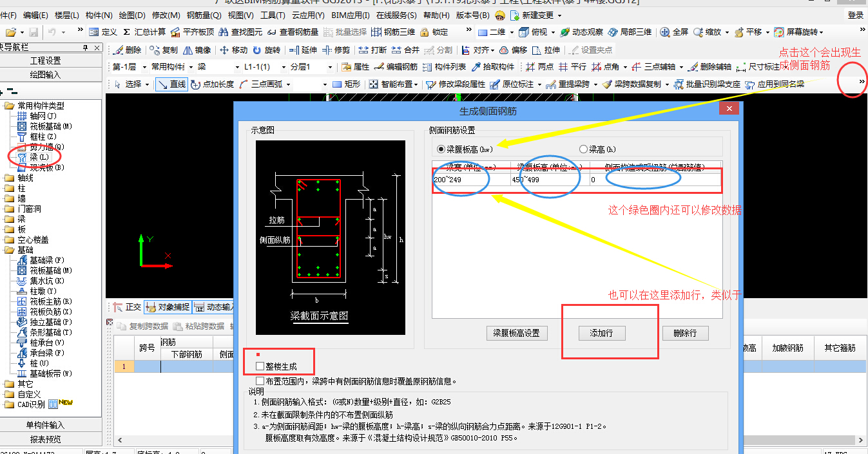Open 钢筋三维 rebar 3D view
Image resolution: width=868 pixels, height=454 pixels.
coord(394,32)
